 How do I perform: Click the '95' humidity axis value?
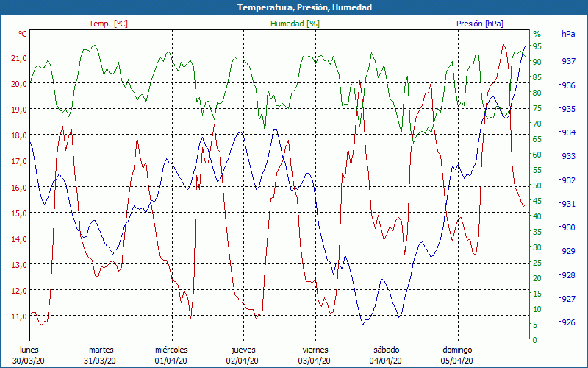coord(537,46)
